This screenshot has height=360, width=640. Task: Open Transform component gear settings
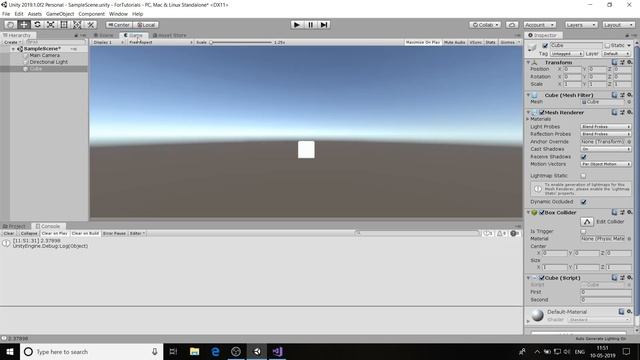629,62
